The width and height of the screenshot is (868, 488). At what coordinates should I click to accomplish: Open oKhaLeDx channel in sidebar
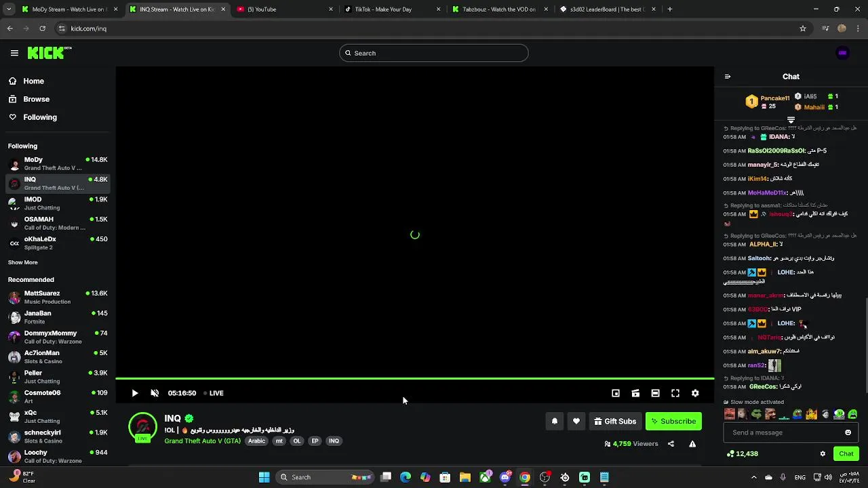click(58, 243)
